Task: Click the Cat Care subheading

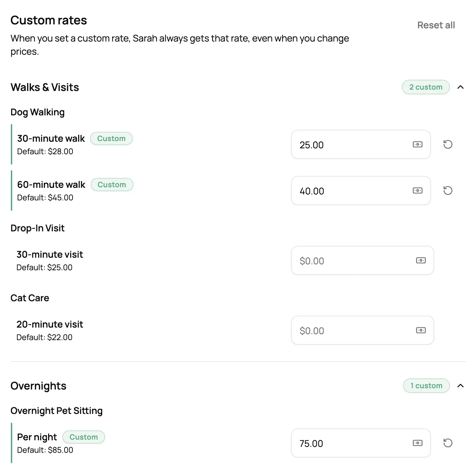Action: pyautogui.click(x=30, y=298)
